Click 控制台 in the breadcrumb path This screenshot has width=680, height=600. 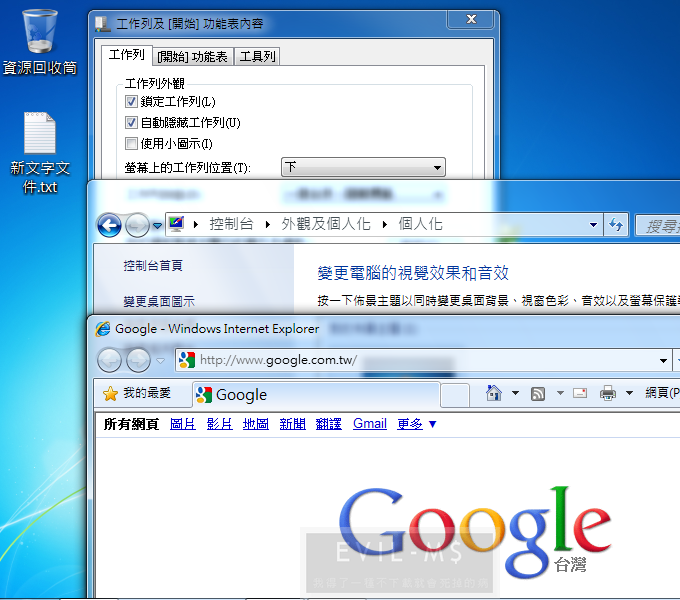[231, 224]
